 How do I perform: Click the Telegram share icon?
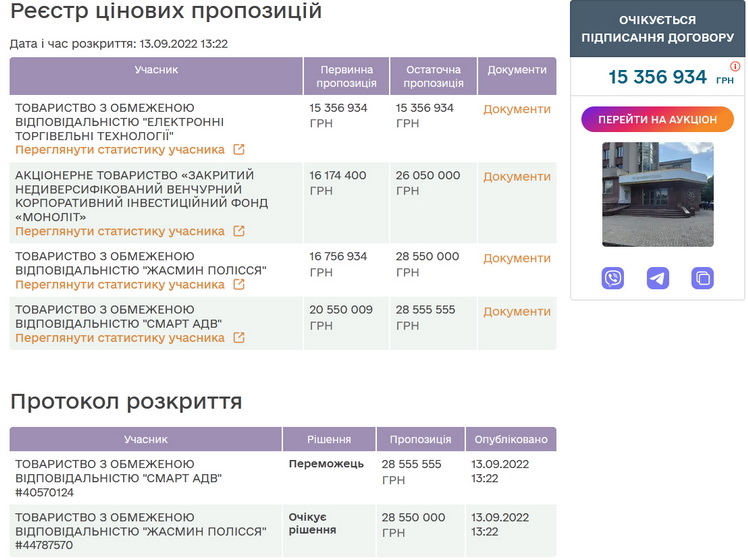coord(658,279)
